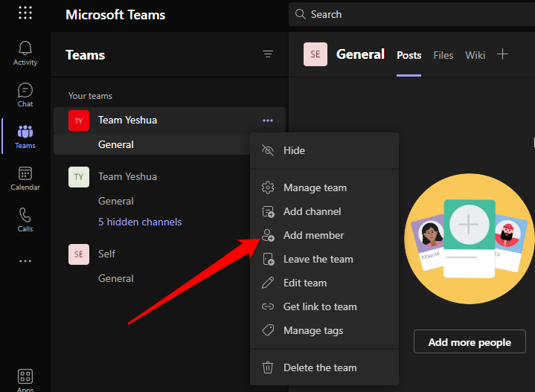Select General channel under Self team

click(x=116, y=278)
